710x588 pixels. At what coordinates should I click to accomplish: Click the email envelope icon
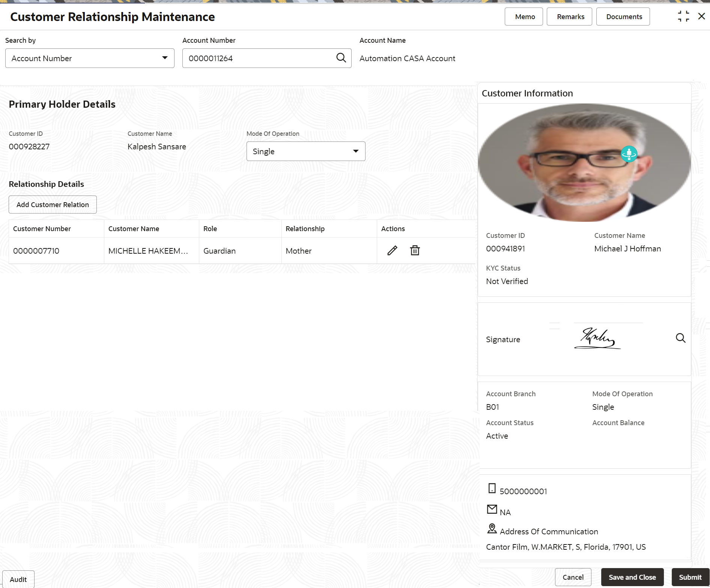point(492,509)
